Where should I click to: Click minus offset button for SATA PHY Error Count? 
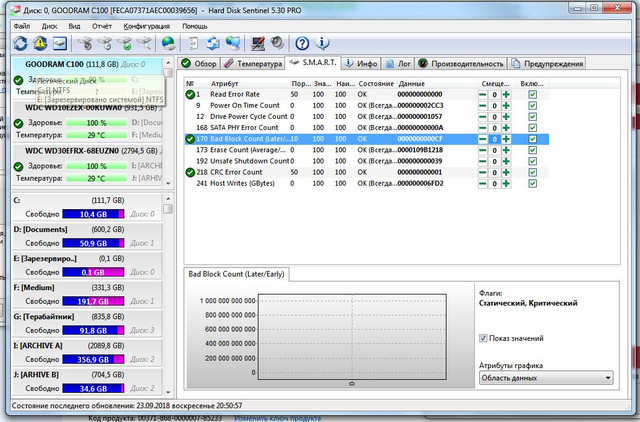pos(483,128)
